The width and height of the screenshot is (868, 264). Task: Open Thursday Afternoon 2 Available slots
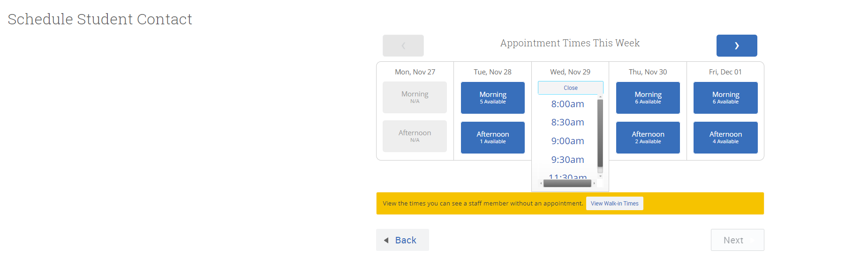[x=648, y=137]
